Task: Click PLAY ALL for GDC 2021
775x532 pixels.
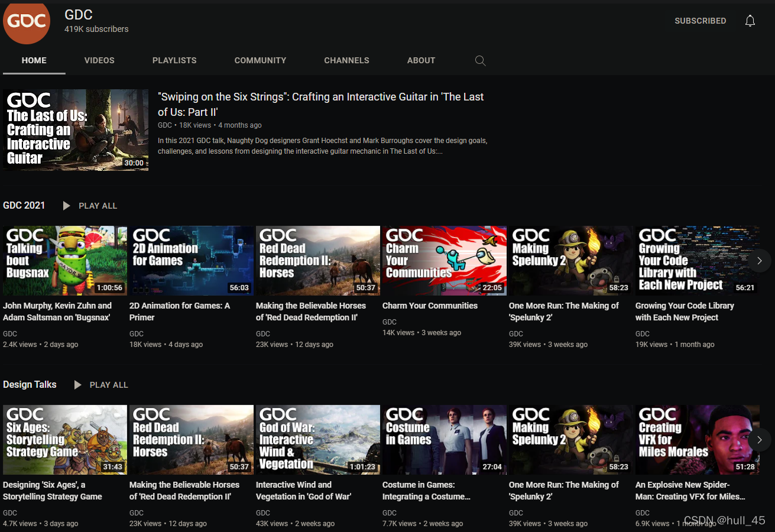Action: 98,206
